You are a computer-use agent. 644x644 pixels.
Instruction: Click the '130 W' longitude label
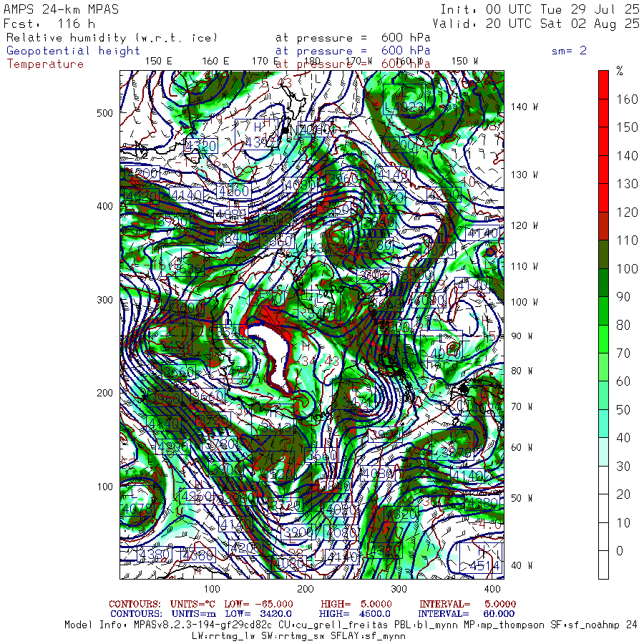coord(524,175)
